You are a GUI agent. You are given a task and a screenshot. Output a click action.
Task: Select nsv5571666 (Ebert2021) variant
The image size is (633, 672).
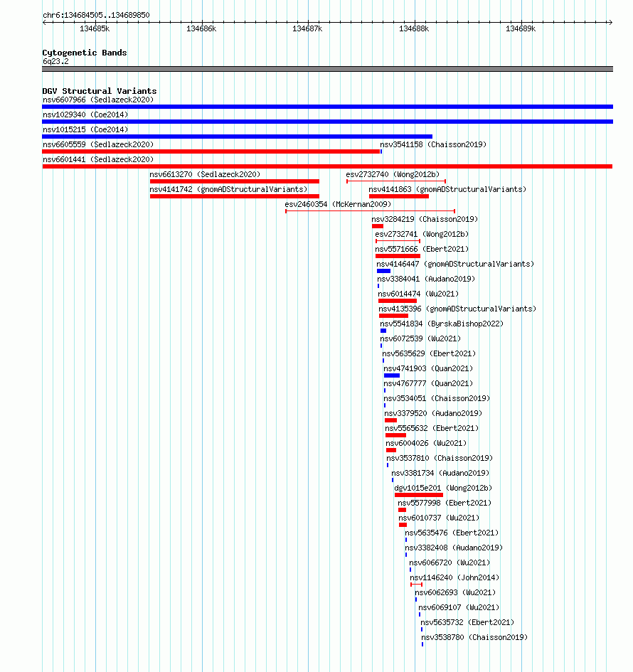(x=398, y=256)
